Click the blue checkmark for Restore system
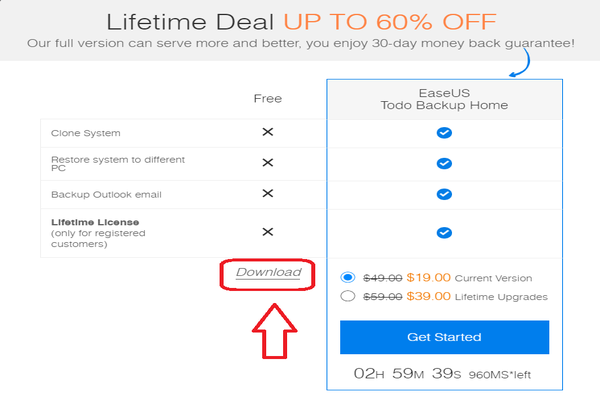Screen dimensions: 600x400 pos(444,163)
